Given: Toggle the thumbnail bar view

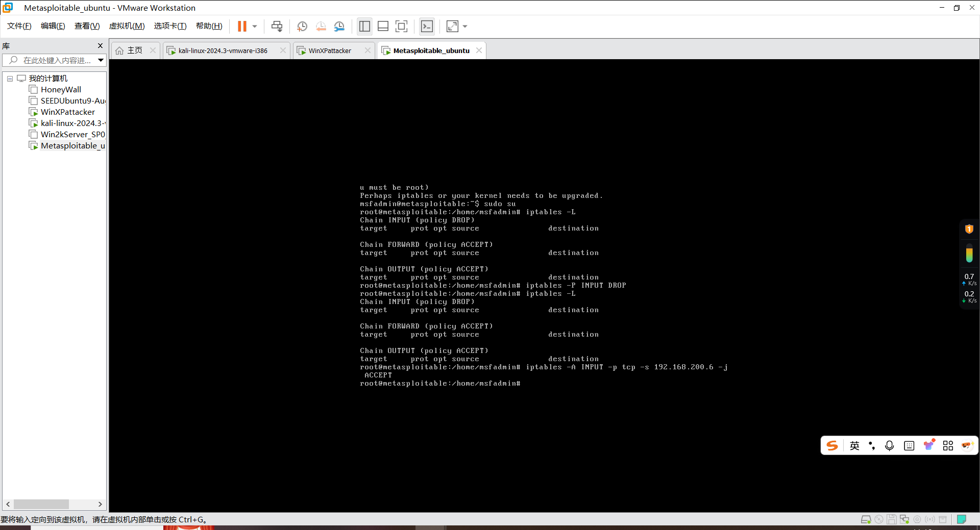Looking at the screenshot, I should (x=383, y=26).
